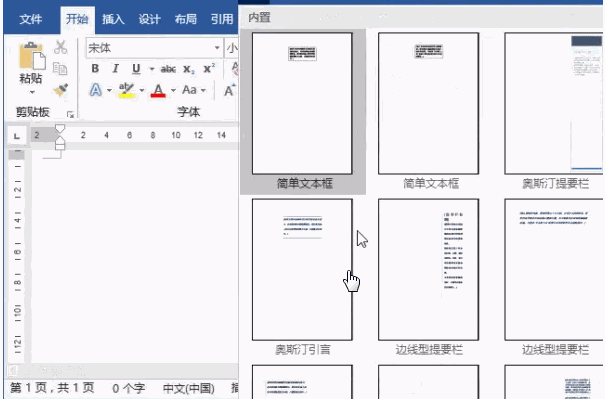Toggle Italic formatting
Image resolution: width=605 pixels, height=399 pixels.
(x=115, y=69)
